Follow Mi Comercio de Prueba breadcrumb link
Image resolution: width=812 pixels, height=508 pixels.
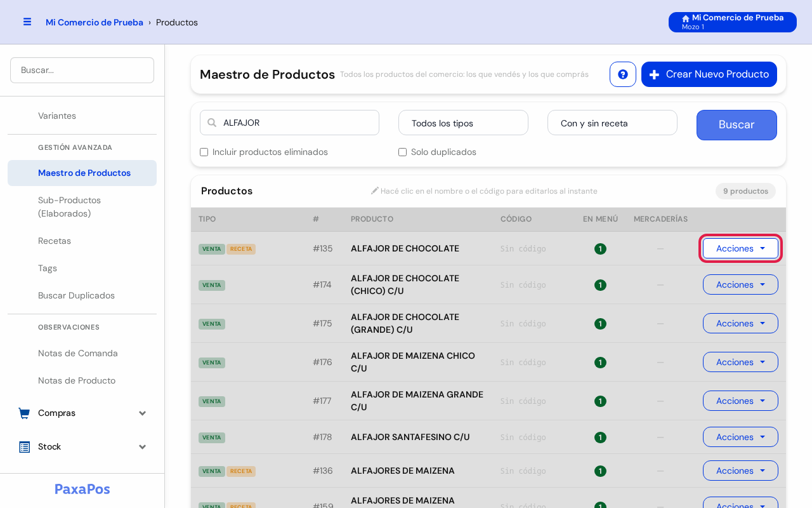(95, 22)
